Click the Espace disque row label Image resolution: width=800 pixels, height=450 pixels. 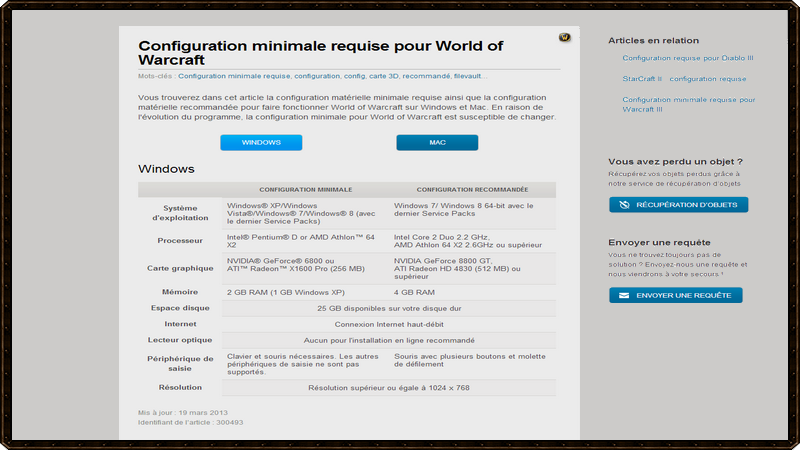[x=180, y=308]
